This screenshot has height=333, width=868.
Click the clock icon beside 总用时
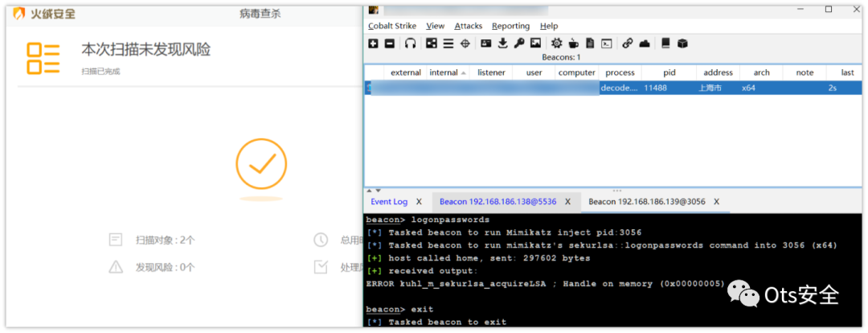321,240
